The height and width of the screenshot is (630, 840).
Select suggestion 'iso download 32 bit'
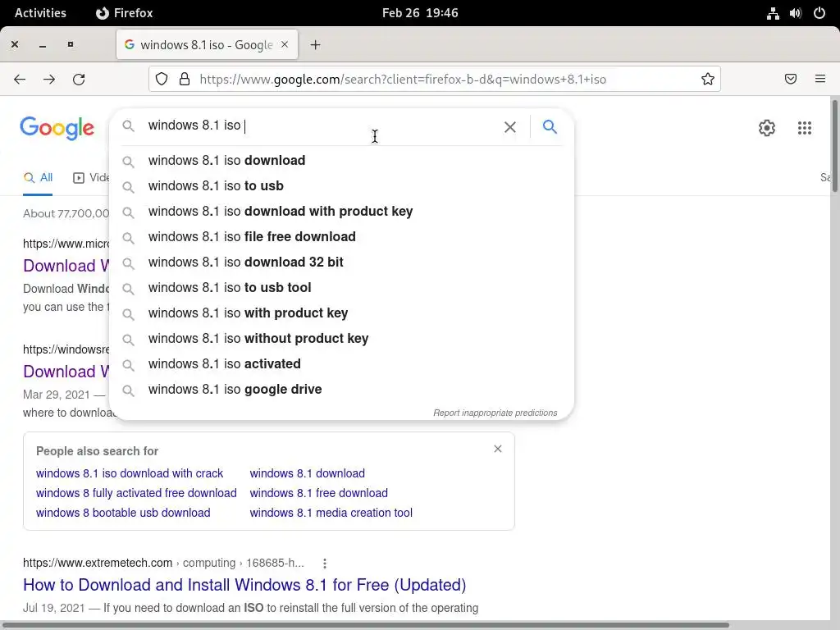coord(341,262)
